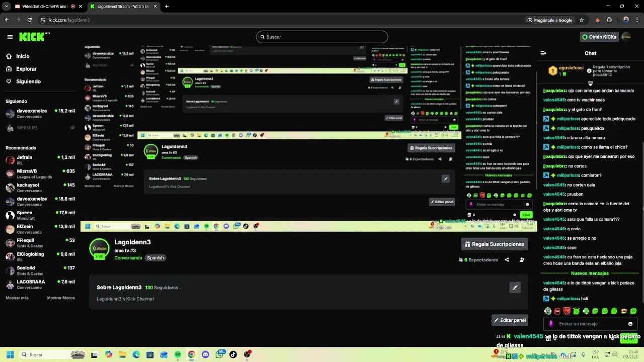Viewport: 644px width, 362px height.
Task: Focus the Enviar un mensaje chat input
Action: tap(590, 324)
